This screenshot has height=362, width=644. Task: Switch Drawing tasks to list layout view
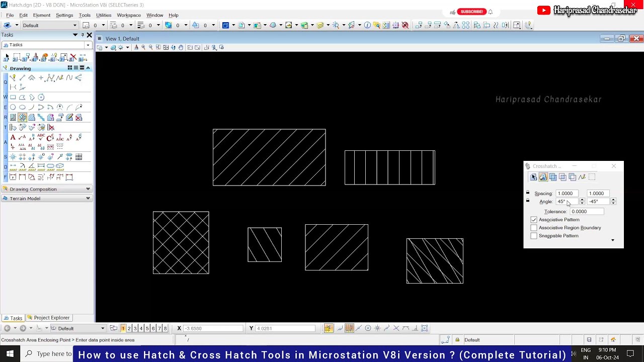(76, 68)
